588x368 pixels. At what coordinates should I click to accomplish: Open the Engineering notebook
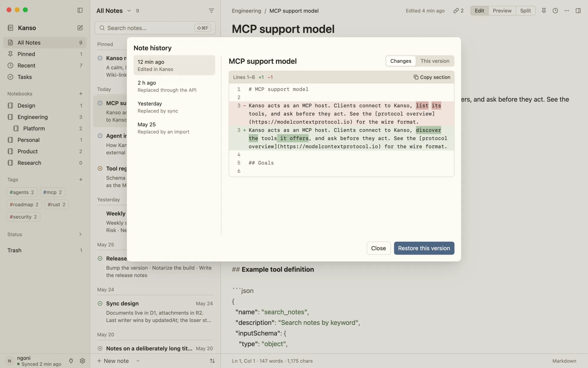point(45,117)
